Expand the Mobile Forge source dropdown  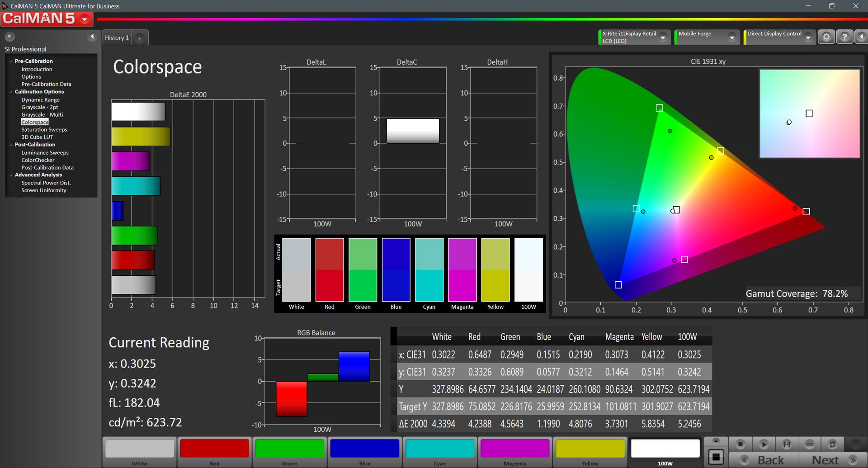(x=731, y=38)
